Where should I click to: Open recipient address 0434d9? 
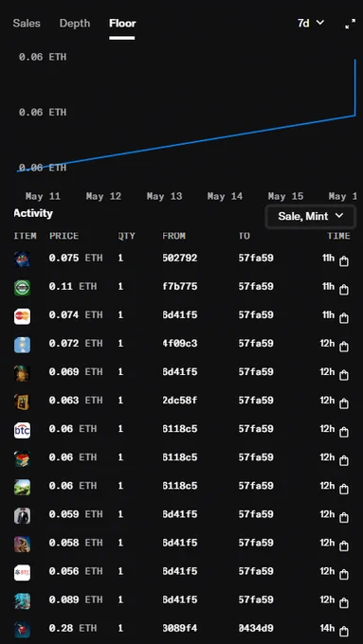(x=256, y=628)
